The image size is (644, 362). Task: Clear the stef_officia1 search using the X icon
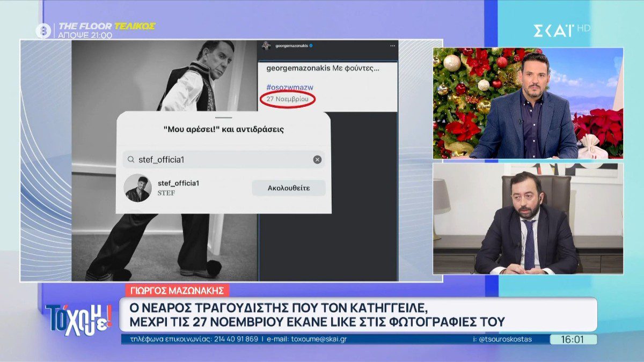pos(317,159)
